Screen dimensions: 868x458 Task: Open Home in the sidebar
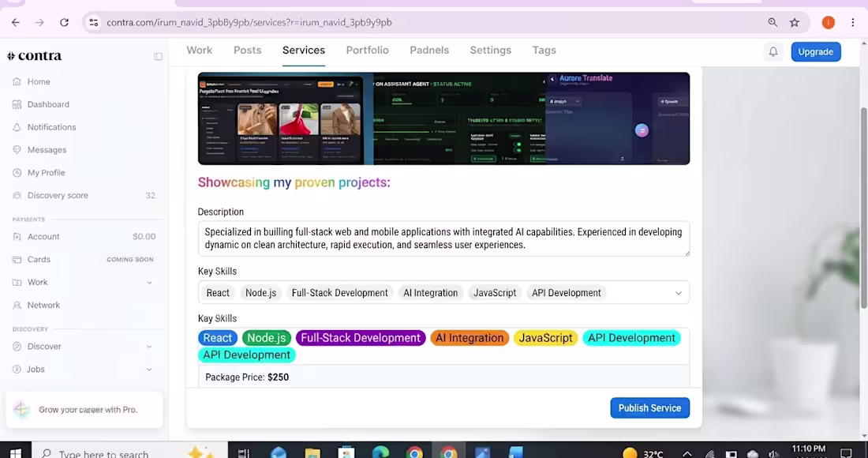coord(39,81)
